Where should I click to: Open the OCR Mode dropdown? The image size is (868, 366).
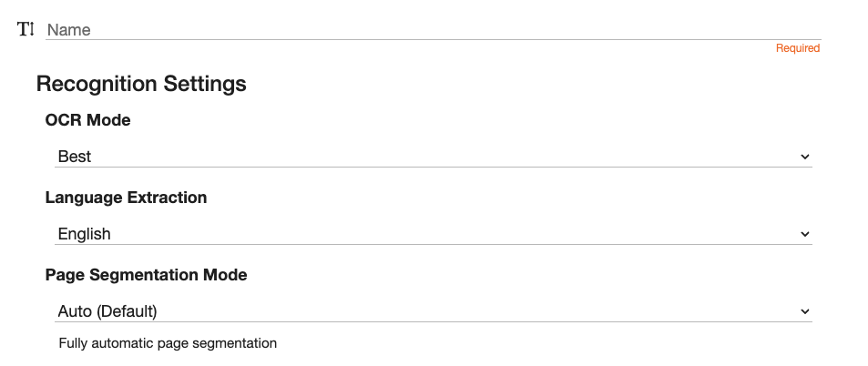coord(433,157)
